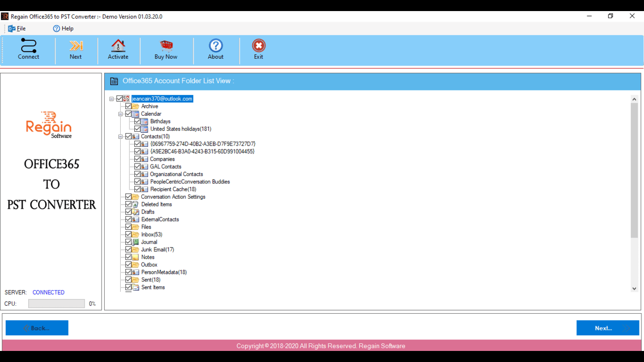Click the Connect toolbar icon

28,45
